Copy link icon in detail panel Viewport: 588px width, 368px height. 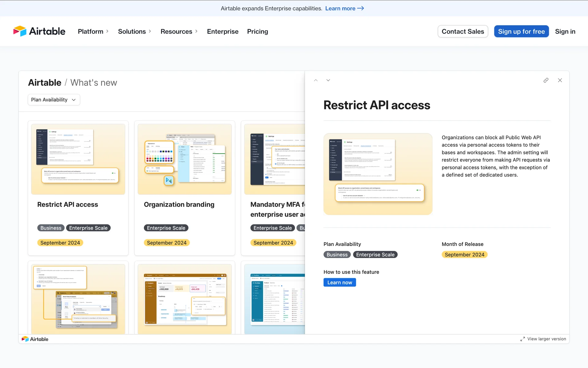point(546,80)
